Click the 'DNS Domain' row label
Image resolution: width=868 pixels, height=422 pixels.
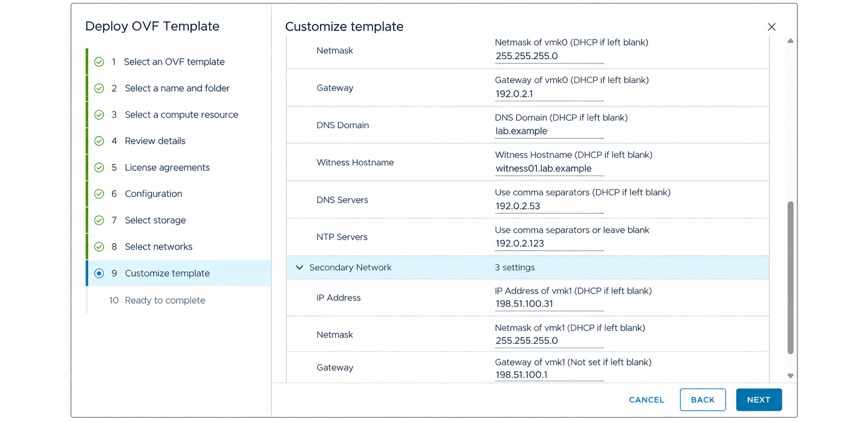[x=343, y=125]
